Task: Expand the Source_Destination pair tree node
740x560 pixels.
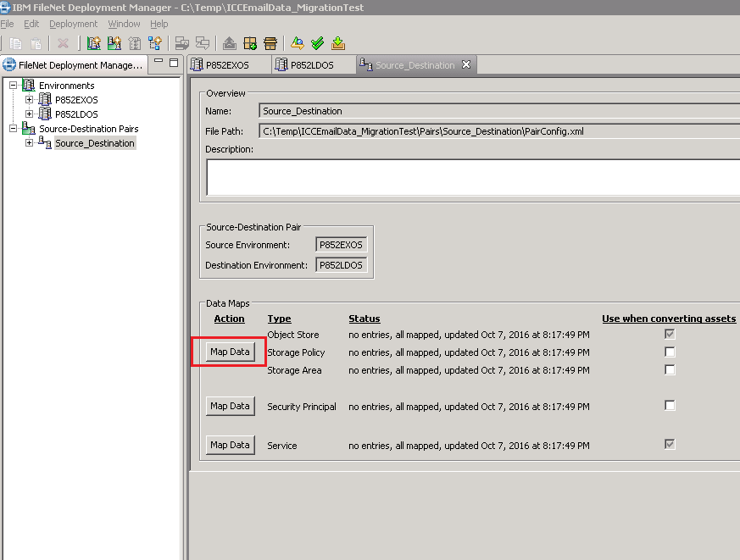Action: [x=29, y=142]
